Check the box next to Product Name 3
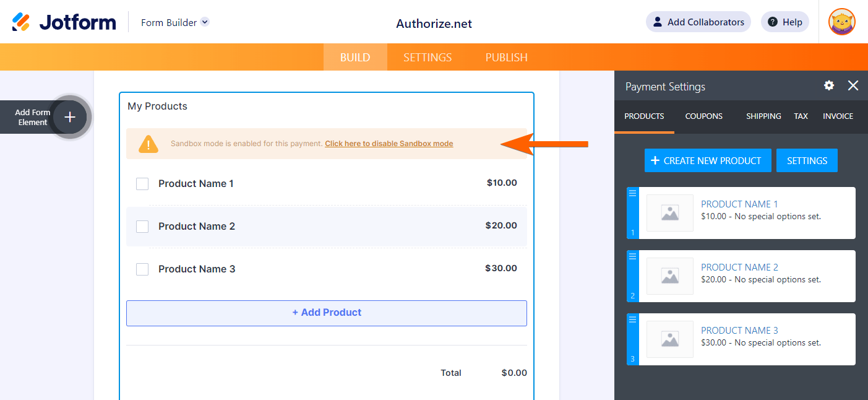The image size is (868, 400). pos(142,269)
